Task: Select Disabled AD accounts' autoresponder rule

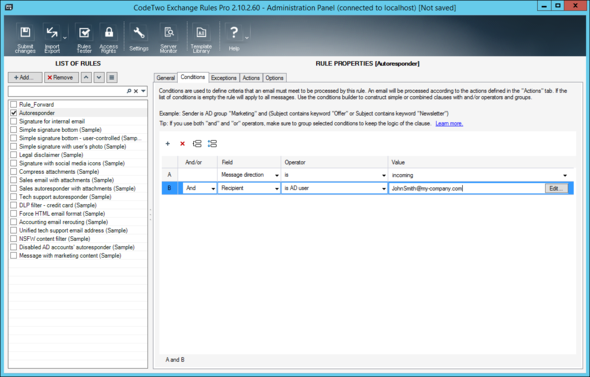Action: [x=77, y=247]
